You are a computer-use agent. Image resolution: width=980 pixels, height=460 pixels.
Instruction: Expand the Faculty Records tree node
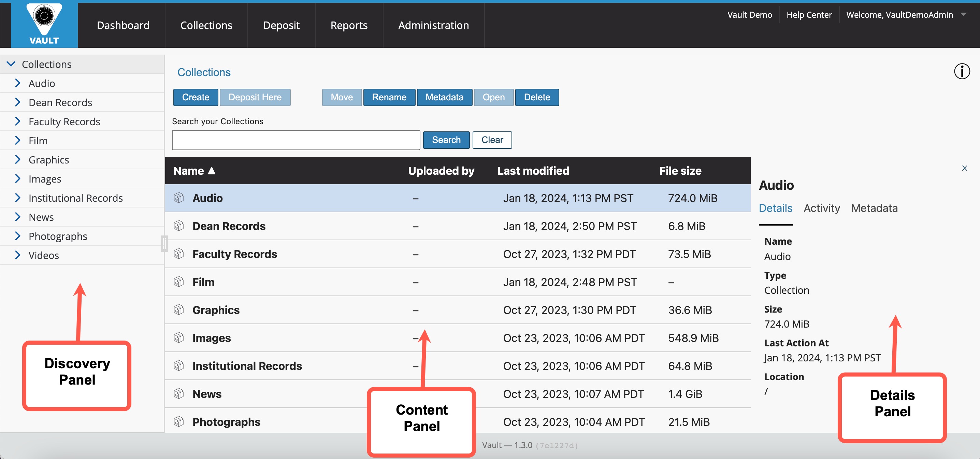point(17,121)
